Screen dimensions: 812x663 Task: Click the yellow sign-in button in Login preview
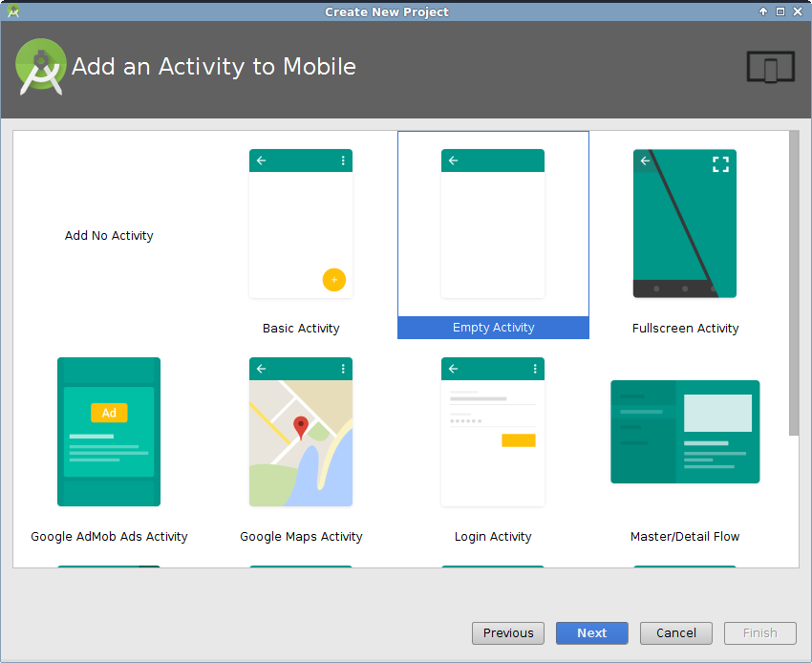[519, 440]
